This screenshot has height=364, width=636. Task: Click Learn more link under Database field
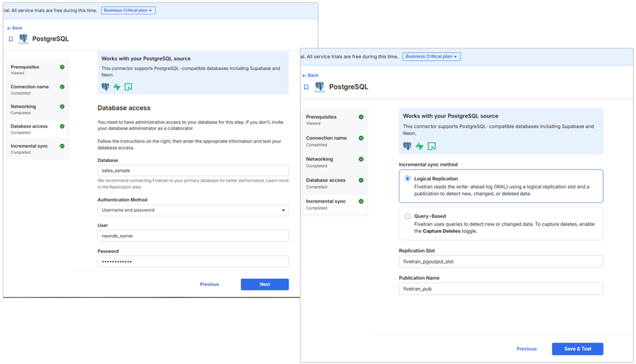click(x=278, y=181)
